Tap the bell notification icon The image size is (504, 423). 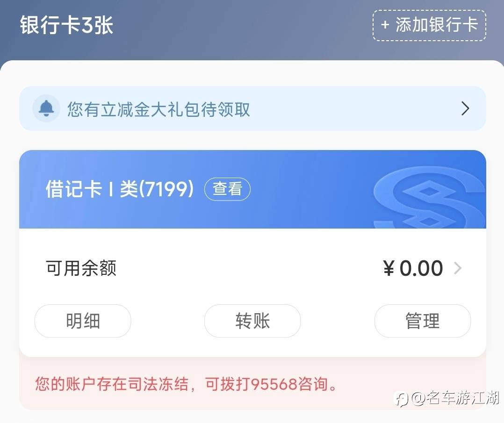pyautogui.click(x=46, y=109)
